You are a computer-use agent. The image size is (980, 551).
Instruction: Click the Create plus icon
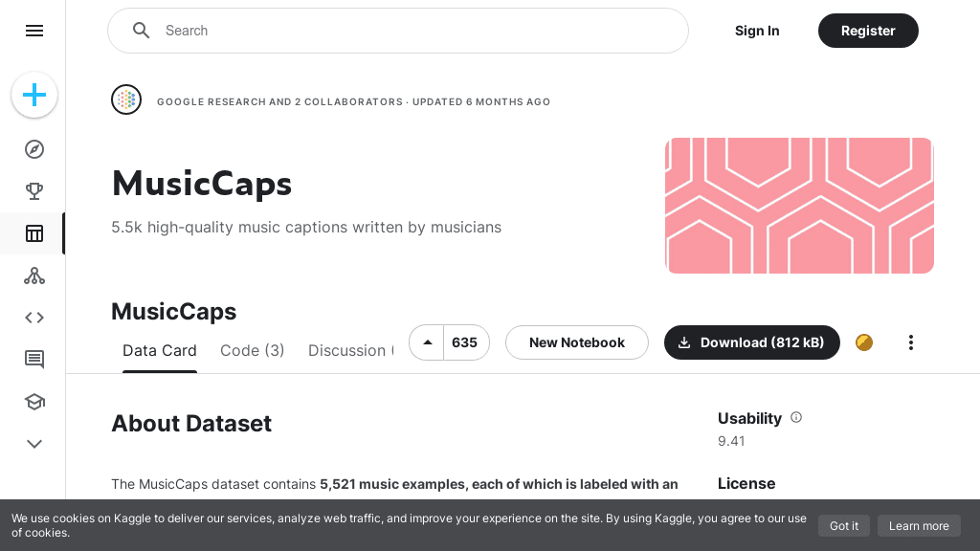(34, 95)
